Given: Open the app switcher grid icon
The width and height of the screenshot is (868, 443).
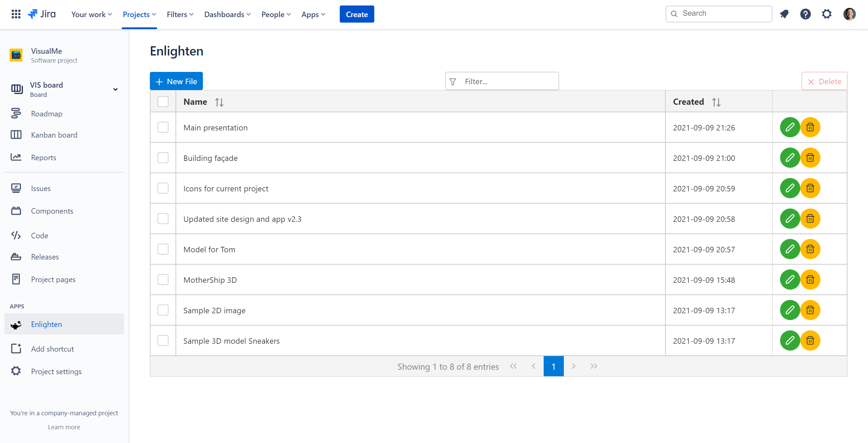Looking at the screenshot, I should point(16,14).
